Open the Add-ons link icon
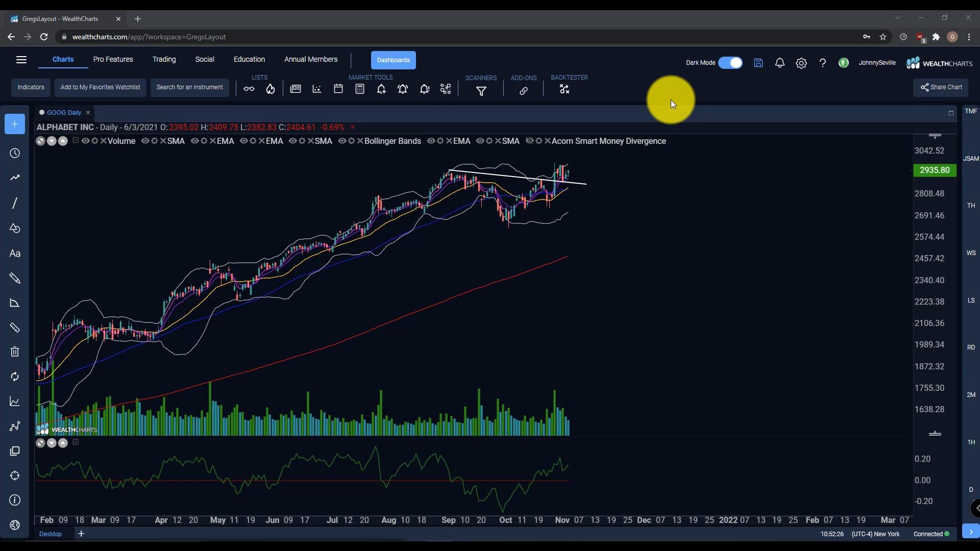The image size is (980, 551). (x=524, y=91)
